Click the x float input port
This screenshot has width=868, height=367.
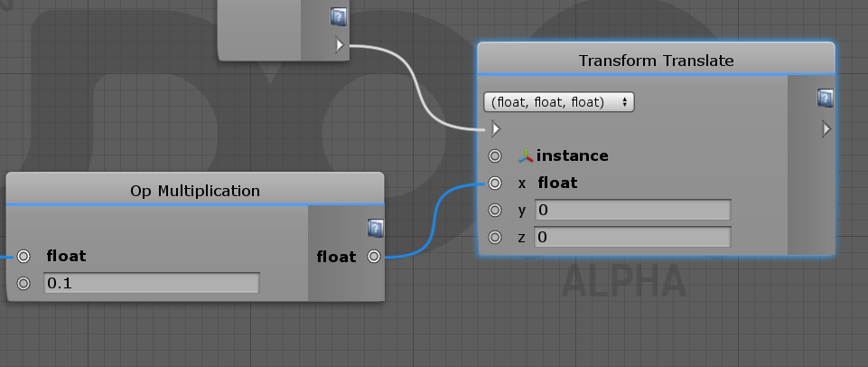[x=495, y=183]
